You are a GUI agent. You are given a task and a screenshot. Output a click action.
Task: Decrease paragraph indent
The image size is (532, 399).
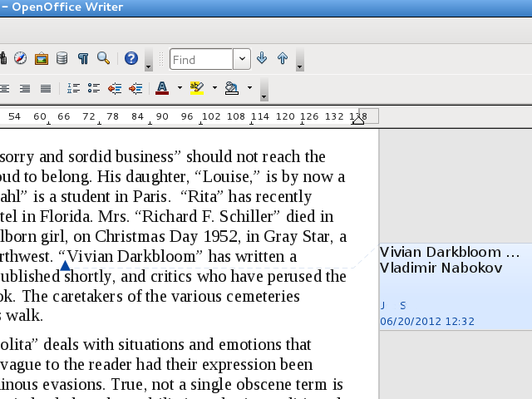pos(115,89)
